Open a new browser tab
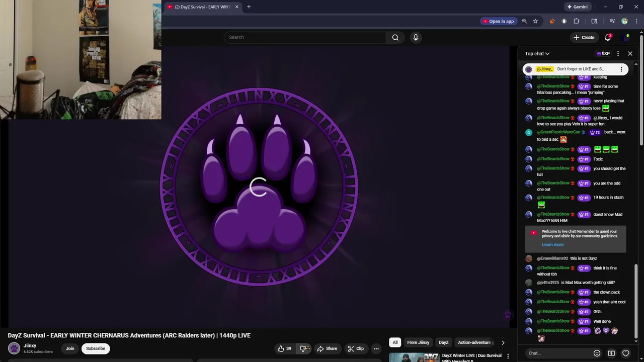This screenshot has height=362, width=644. [249, 7]
